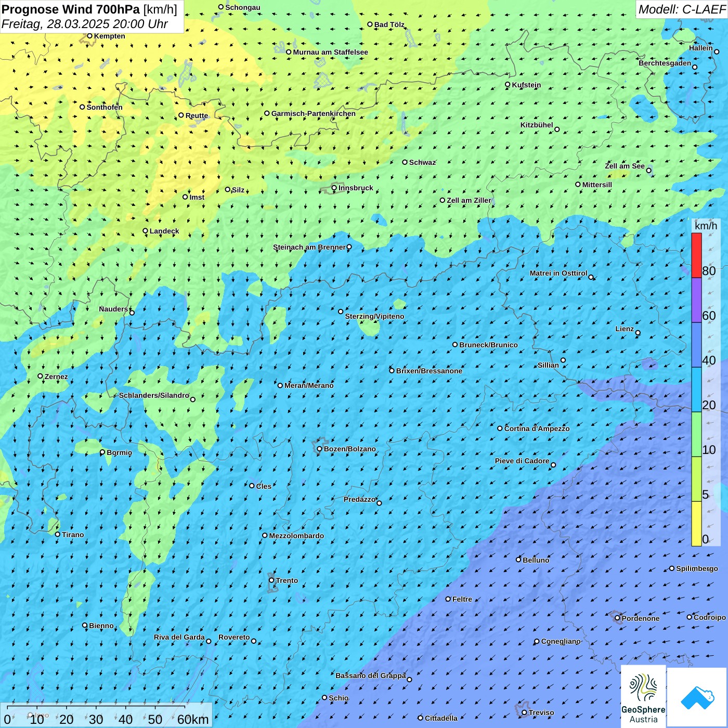The width and height of the screenshot is (728, 728).
Task: Click the Berchtesgaden label
Action: [x=665, y=63]
